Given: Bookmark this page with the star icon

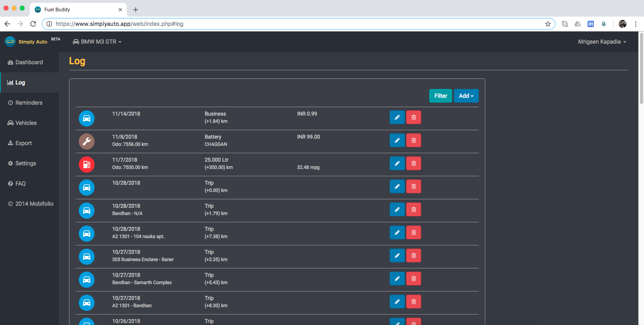Looking at the screenshot, I should pos(548,24).
